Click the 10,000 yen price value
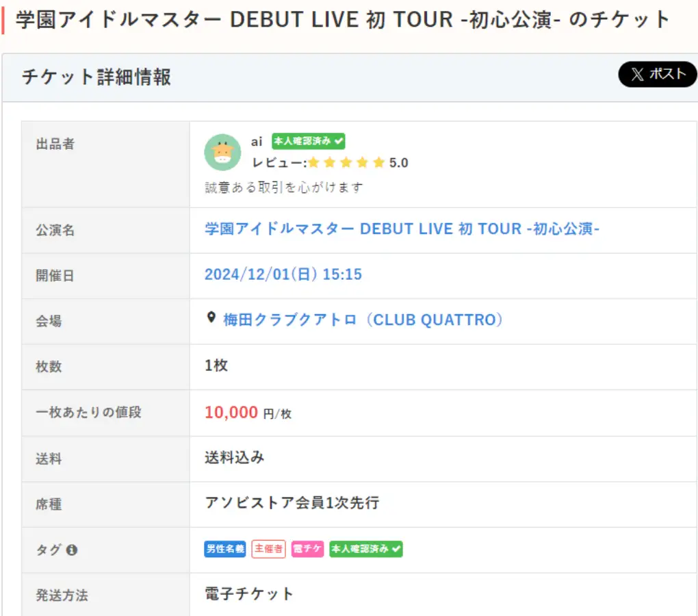 (x=231, y=412)
